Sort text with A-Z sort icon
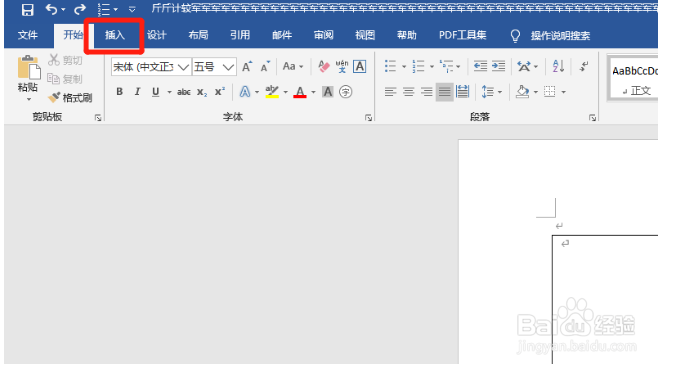This screenshot has width=674, height=370. click(x=558, y=66)
